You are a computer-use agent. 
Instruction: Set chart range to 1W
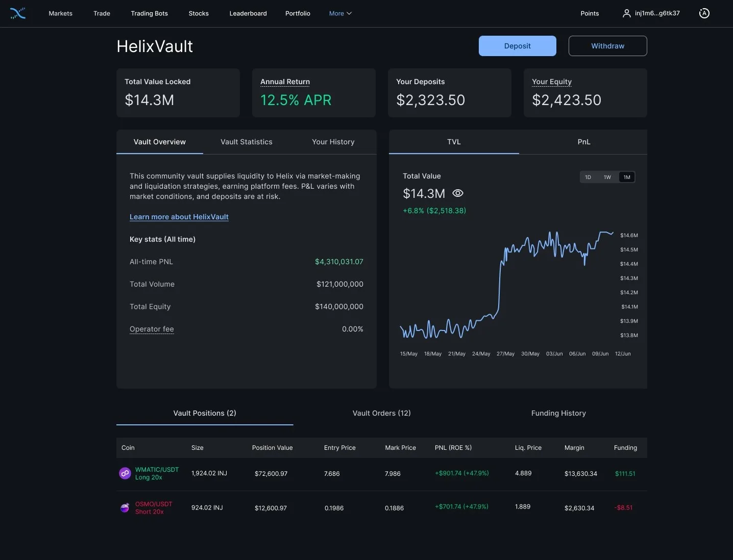coord(607,177)
